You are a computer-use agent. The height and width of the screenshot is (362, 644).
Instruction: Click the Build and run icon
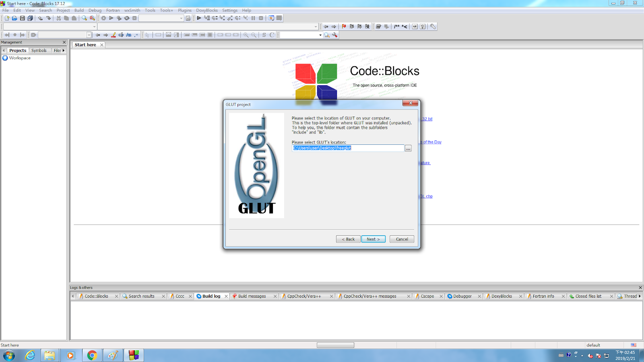tap(119, 18)
